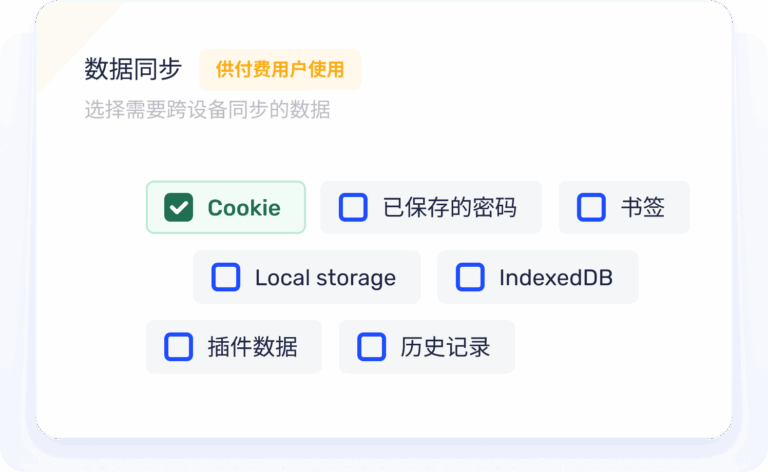Image resolution: width=768 pixels, height=472 pixels.
Task: Click the 数据同步 heading
Action: (x=133, y=70)
